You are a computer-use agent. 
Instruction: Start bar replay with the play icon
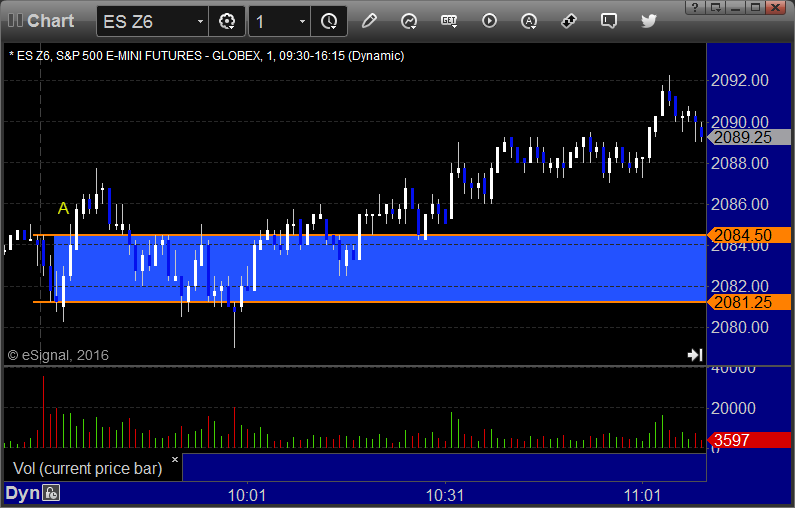tap(489, 21)
